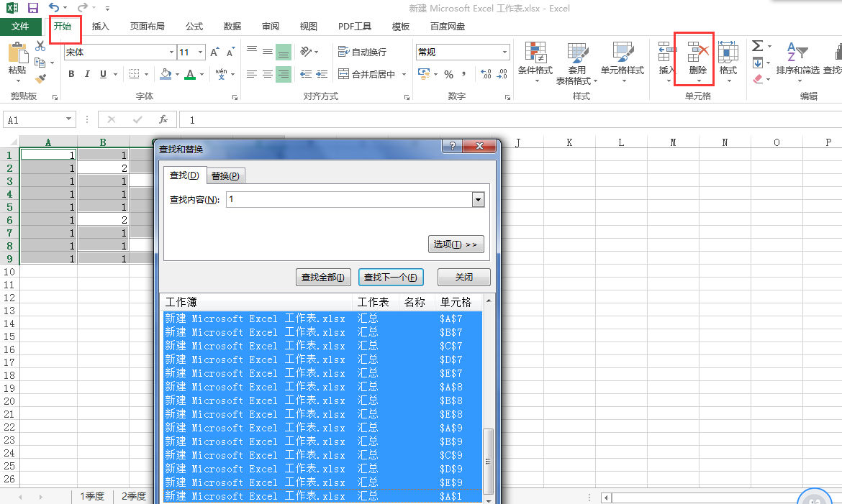
Task: Click 查找全部 Find All button
Action: (x=323, y=277)
